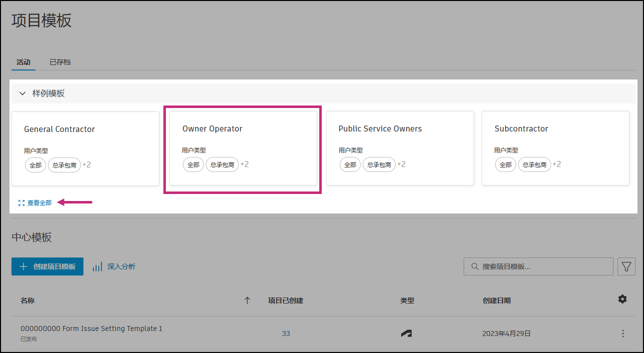Click the Autodesk type icon in the template row
Screen dimensions: 644x353
pos(407,333)
